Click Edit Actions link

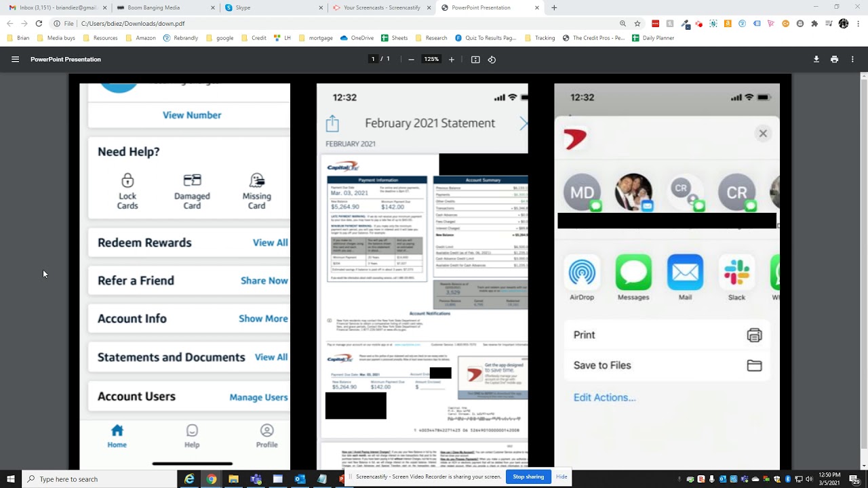tap(604, 398)
